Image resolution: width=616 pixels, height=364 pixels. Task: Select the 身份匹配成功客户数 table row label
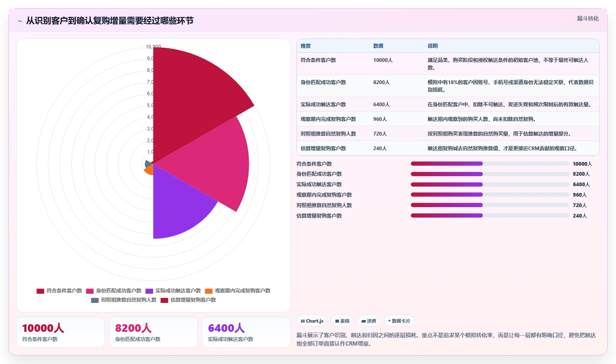(x=323, y=82)
